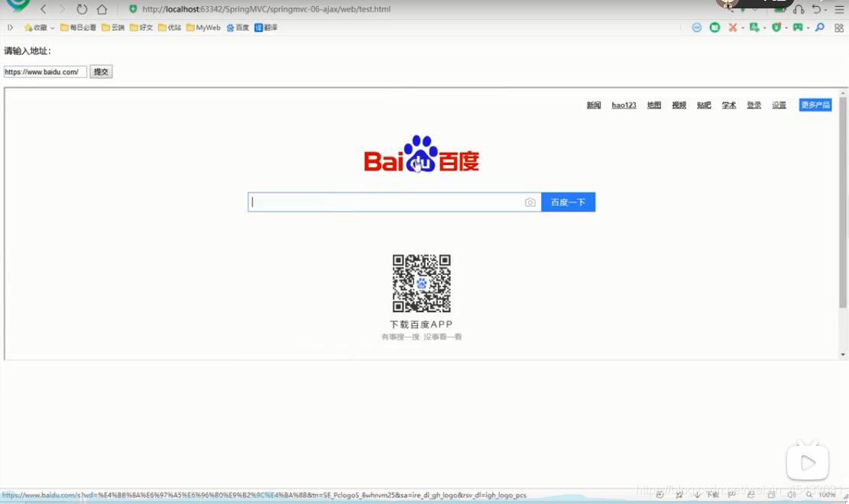849x504 pixels.
Task: Click the camera icon inside Baidu search box
Action: pyautogui.click(x=530, y=202)
